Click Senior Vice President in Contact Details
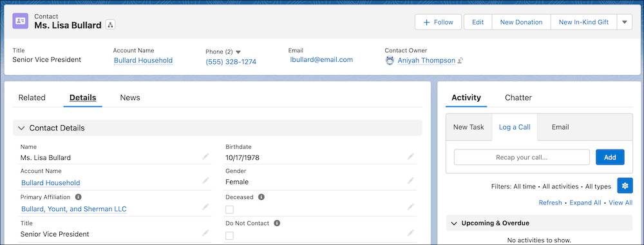This screenshot has width=644, height=245. [x=55, y=234]
